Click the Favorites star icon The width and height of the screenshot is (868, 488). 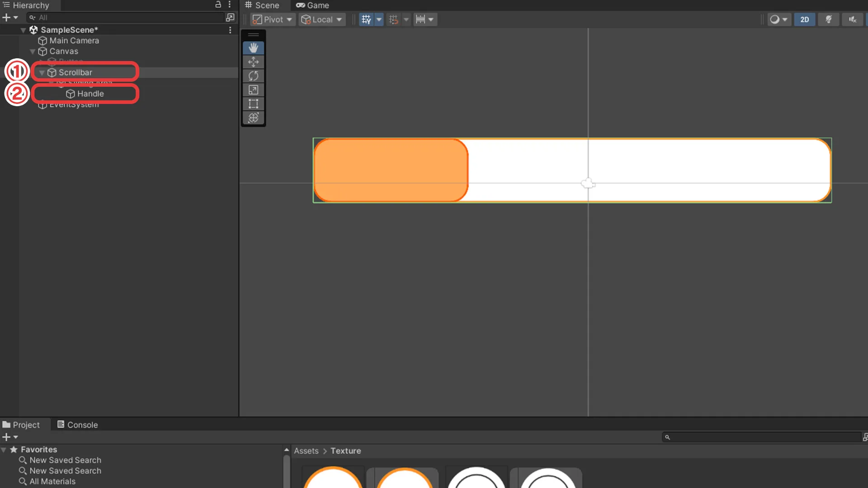[14, 450]
